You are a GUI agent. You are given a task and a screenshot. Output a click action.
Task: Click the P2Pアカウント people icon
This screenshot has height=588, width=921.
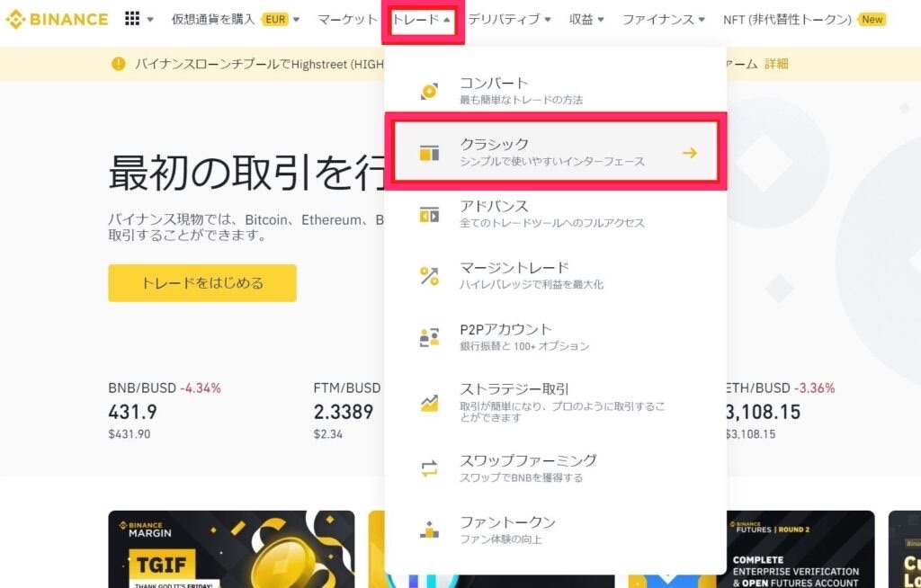429,338
